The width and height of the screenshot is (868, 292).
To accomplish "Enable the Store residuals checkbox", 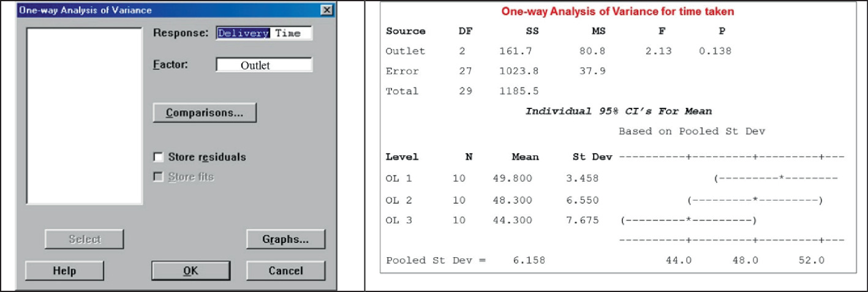I will tap(159, 157).
